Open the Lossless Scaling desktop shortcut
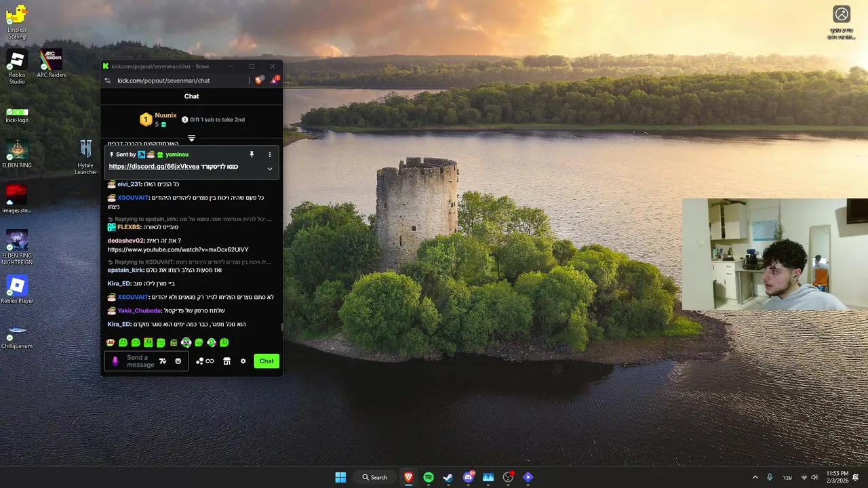 coord(17,22)
